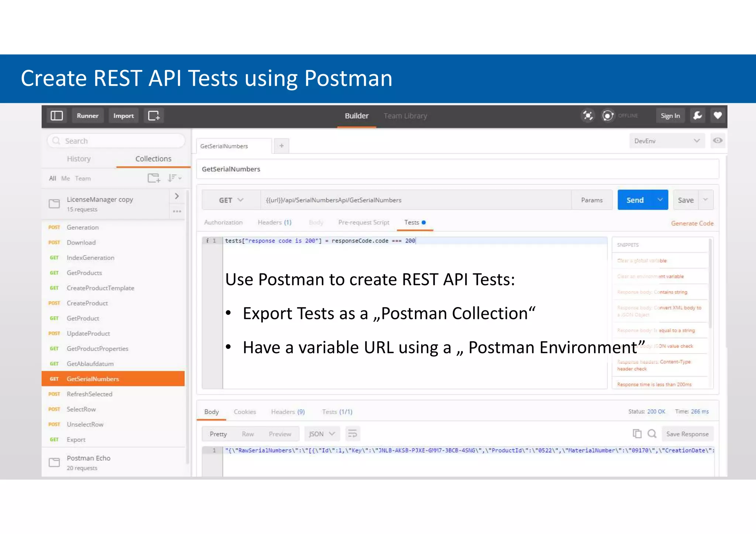The image size is (756, 534).
Task: Open the Collections tab
Action: point(153,159)
